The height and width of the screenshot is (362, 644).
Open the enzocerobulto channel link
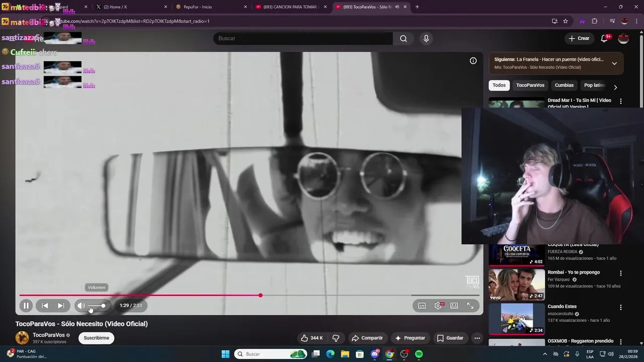coord(561,314)
